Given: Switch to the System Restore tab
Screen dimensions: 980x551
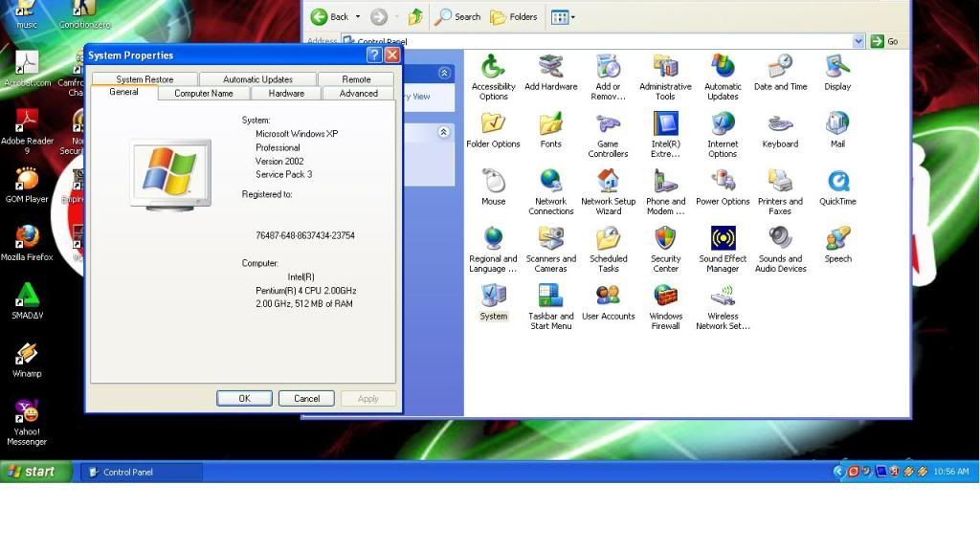Looking at the screenshot, I should coord(145,79).
